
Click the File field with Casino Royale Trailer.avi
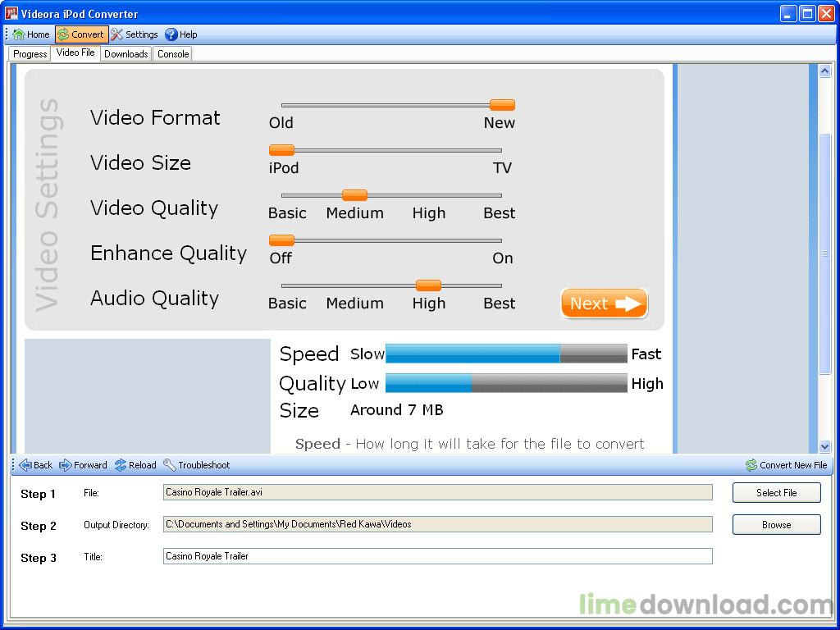tap(438, 492)
